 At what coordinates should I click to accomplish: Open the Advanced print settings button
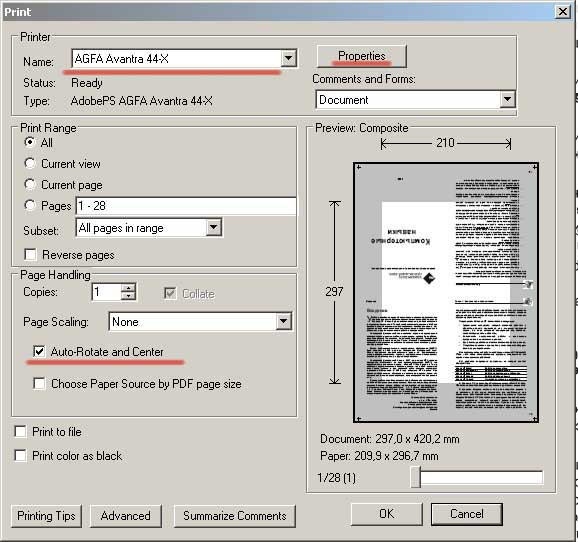coord(126,516)
